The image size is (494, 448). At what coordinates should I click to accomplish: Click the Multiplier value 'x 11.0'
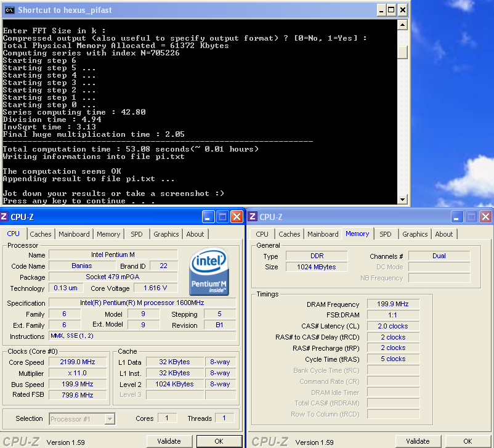(78, 373)
